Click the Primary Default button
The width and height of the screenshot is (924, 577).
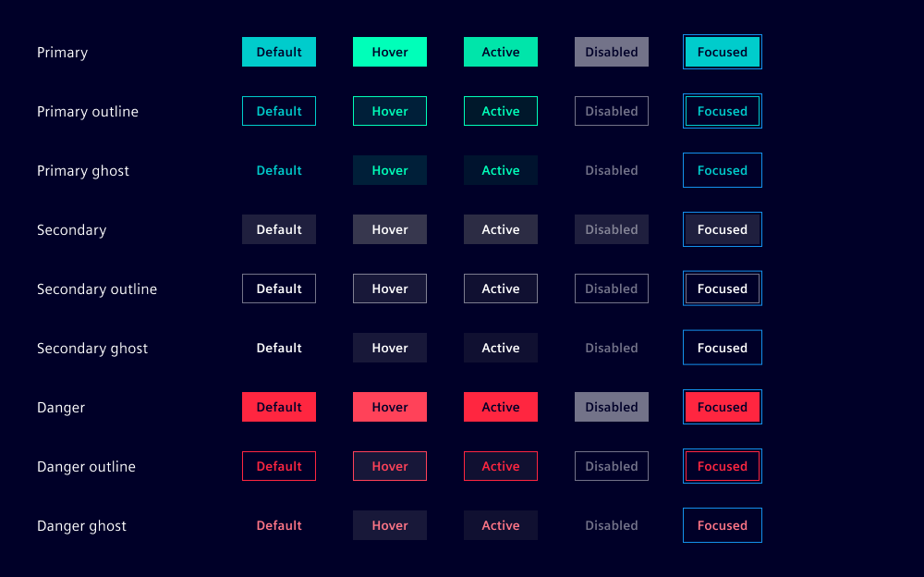279,52
